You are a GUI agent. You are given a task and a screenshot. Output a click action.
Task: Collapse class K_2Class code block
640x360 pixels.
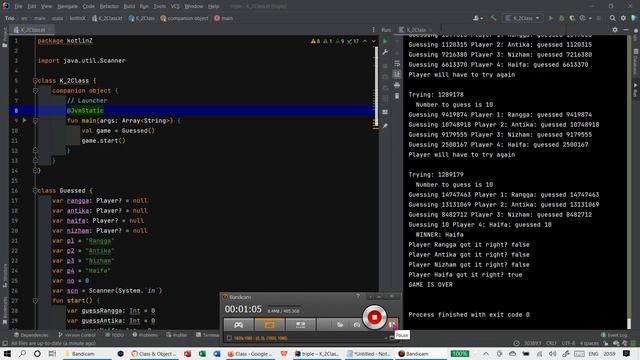[35, 81]
